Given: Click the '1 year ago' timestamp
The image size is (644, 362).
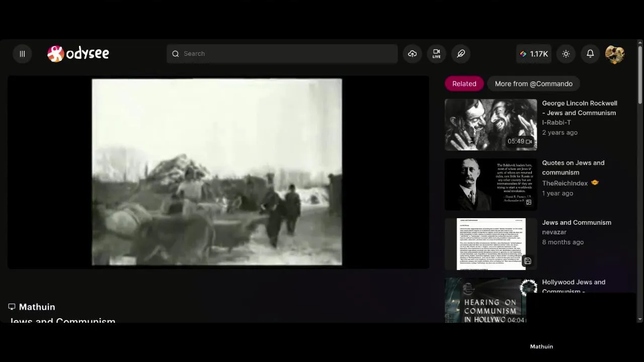Looking at the screenshot, I should (557, 194).
